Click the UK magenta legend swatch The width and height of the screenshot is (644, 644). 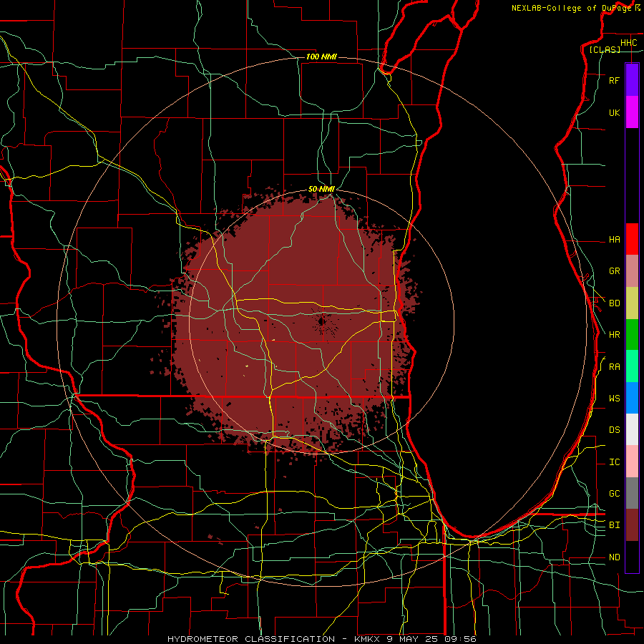pyautogui.click(x=632, y=112)
